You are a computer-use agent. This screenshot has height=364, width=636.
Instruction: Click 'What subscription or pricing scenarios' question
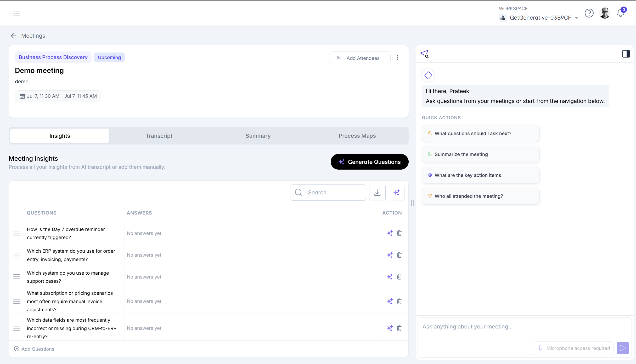click(70, 301)
